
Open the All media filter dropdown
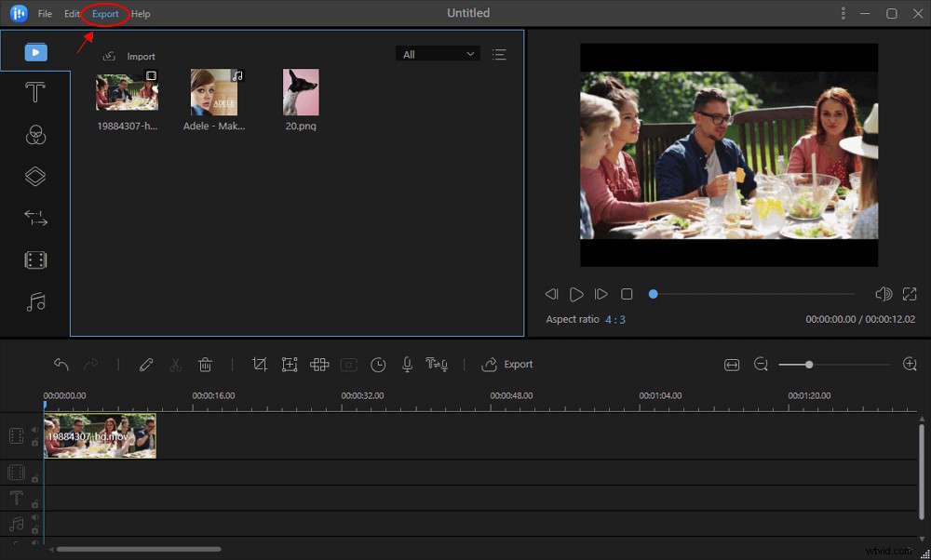click(438, 54)
